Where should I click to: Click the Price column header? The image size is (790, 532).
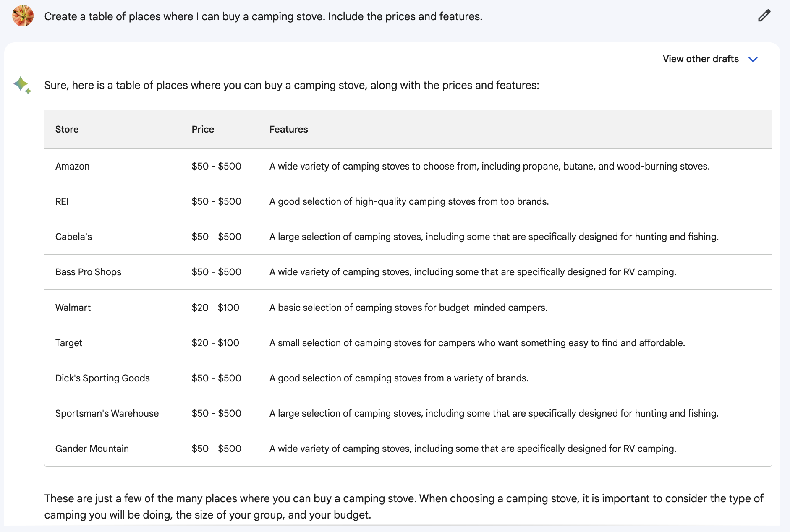pos(203,129)
